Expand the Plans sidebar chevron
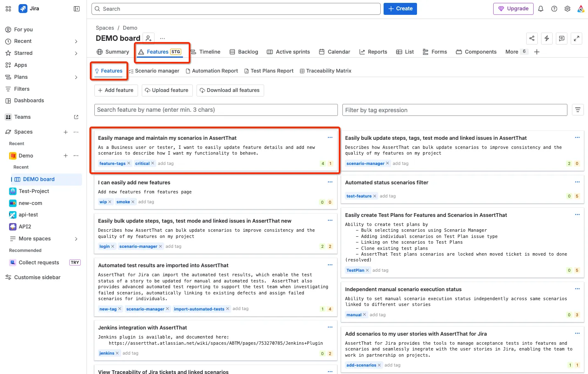 pyautogui.click(x=76, y=77)
